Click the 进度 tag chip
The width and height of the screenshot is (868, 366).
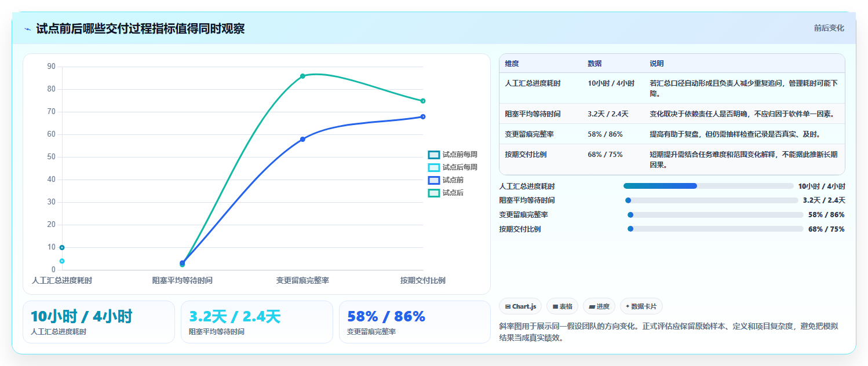(599, 306)
